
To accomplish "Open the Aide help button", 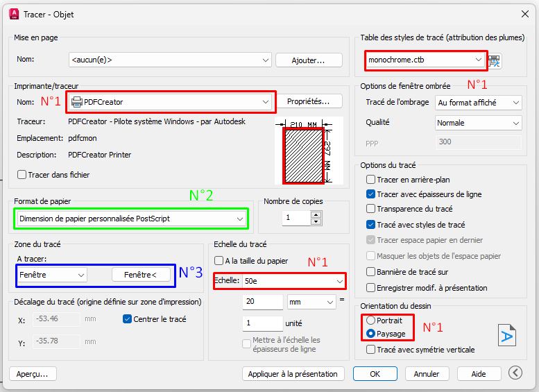I will click(479, 374).
